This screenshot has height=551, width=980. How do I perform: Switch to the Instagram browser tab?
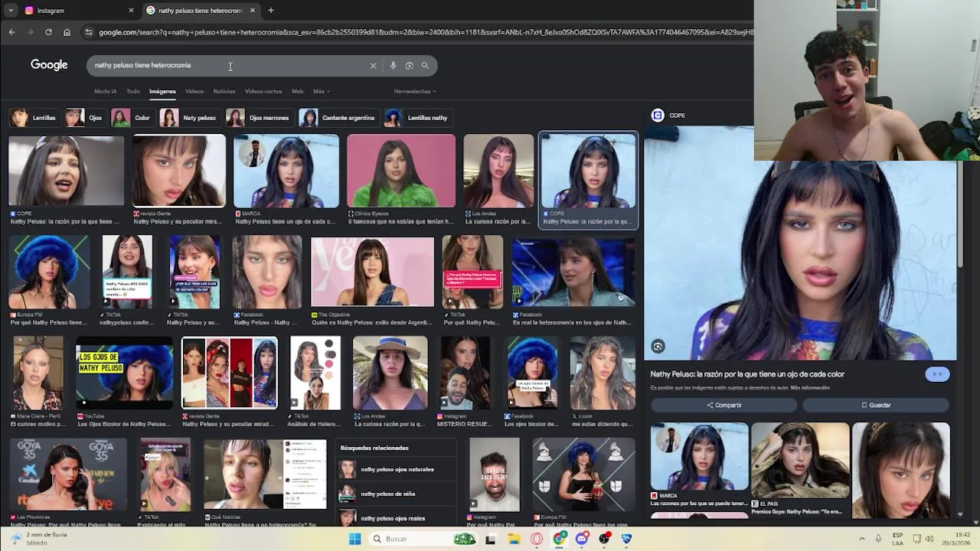point(77,11)
